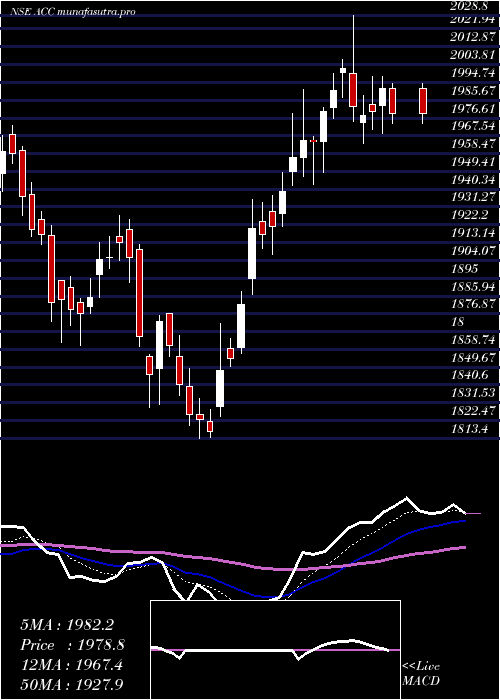Click the 'NSE ACC munafasutra.pro' chart title
Image resolution: width=500 pixels, height=700 pixels.
(72, 12)
